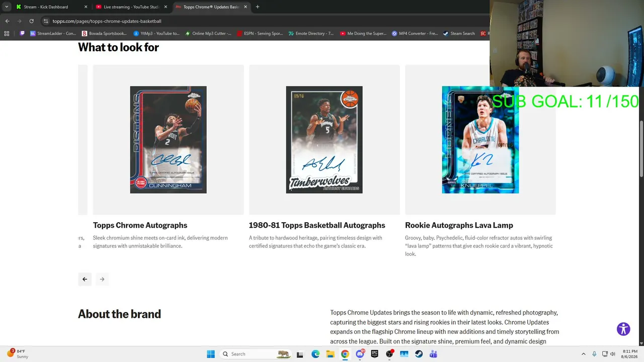This screenshot has height=362, width=644.
Task: Click the Windows taskbar Search box
Action: coord(257,354)
